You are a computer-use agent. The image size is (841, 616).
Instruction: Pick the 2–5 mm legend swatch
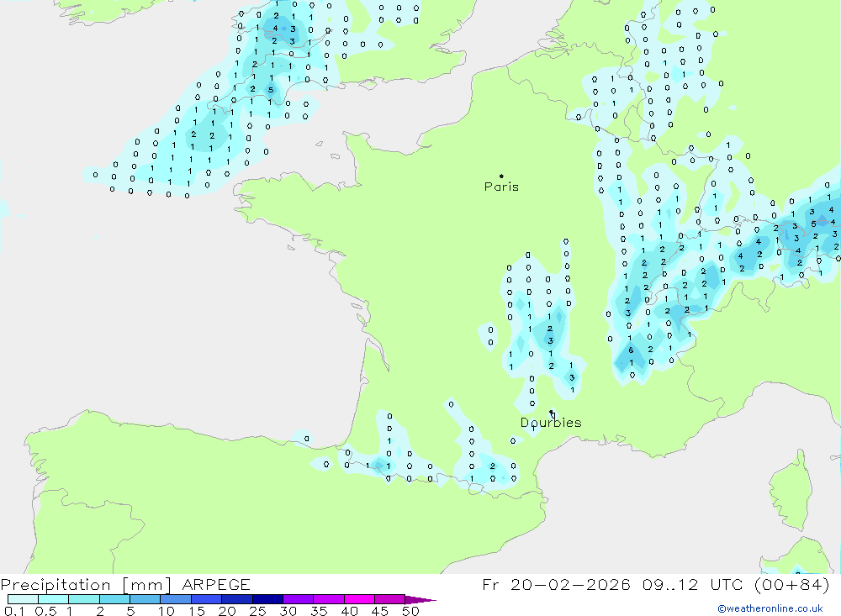tap(114, 599)
